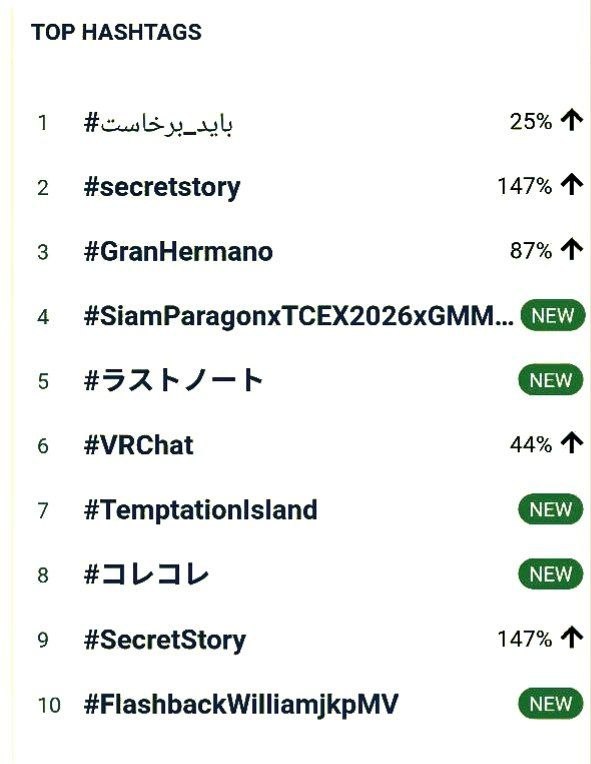The width and height of the screenshot is (591, 764).
Task: Click the up arrow on the #SecretStory rank 9 row
Action: coord(572,638)
